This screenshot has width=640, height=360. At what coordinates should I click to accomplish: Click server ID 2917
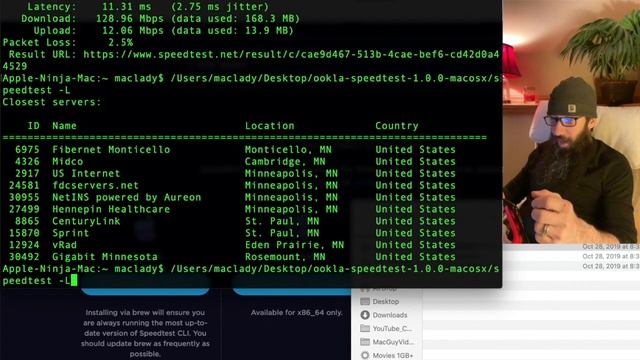click(27, 173)
